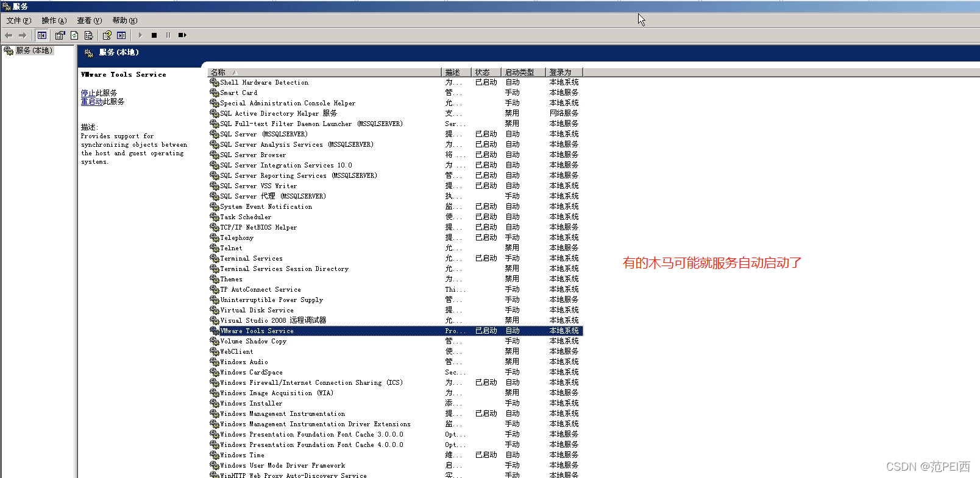
Task: Select 服务(本地) node in the console tree
Action: (34, 51)
